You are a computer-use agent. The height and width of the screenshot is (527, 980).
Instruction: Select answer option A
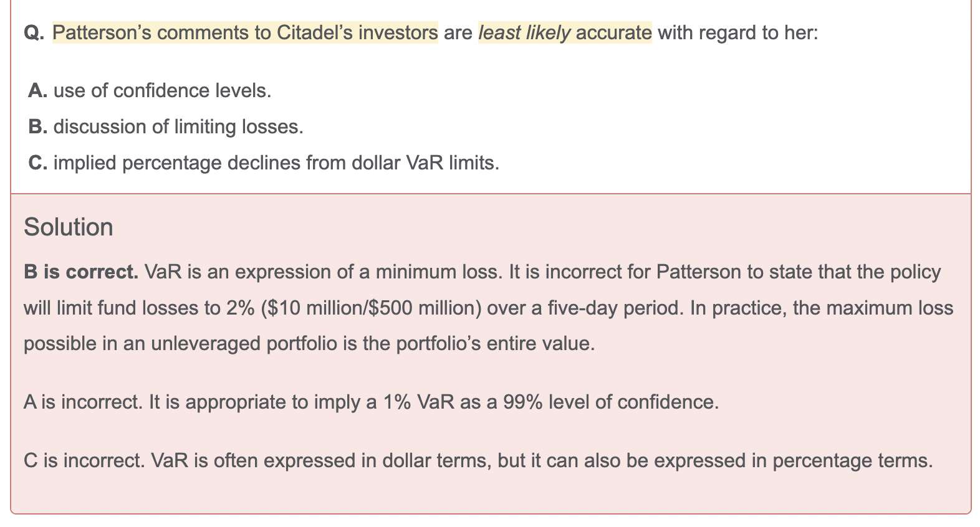[x=38, y=91]
